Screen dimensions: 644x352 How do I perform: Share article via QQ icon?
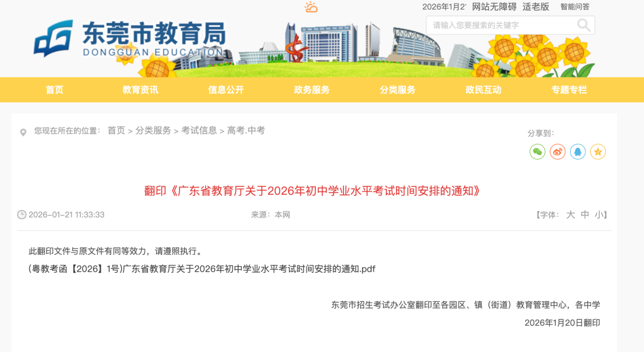(x=578, y=152)
